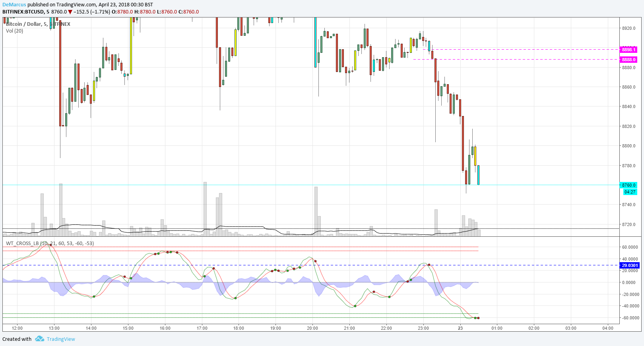Click the DeMarcus author link

tap(14, 5)
